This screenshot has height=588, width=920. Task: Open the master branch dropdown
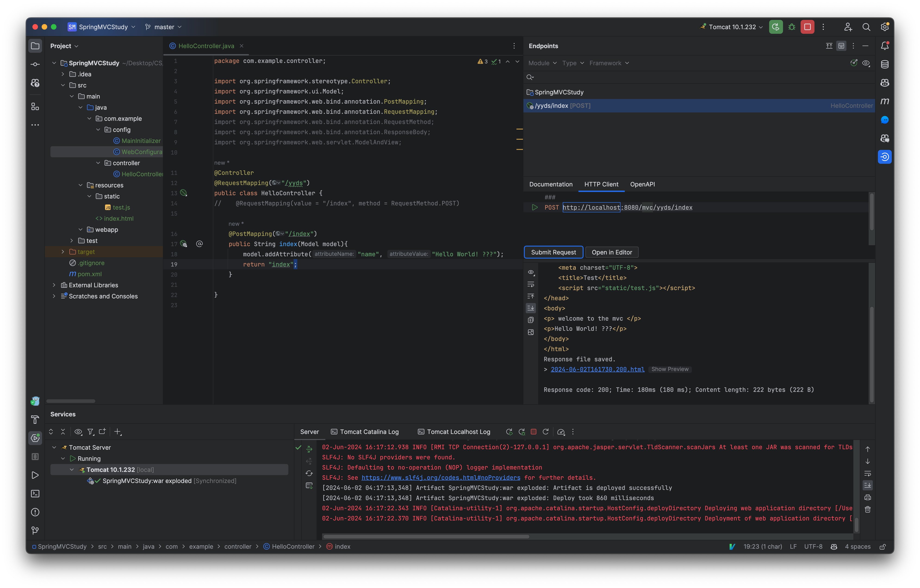coord(163,27)
